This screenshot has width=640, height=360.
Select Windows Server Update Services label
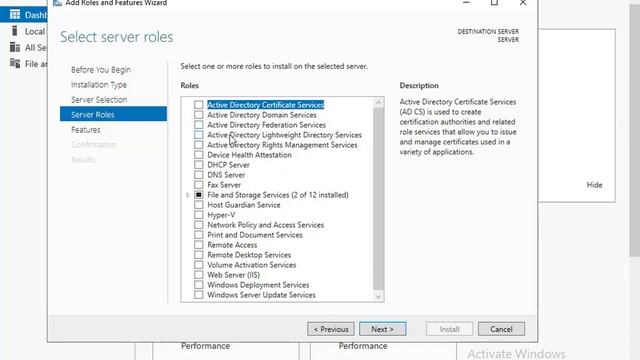[x=261, y=295]
